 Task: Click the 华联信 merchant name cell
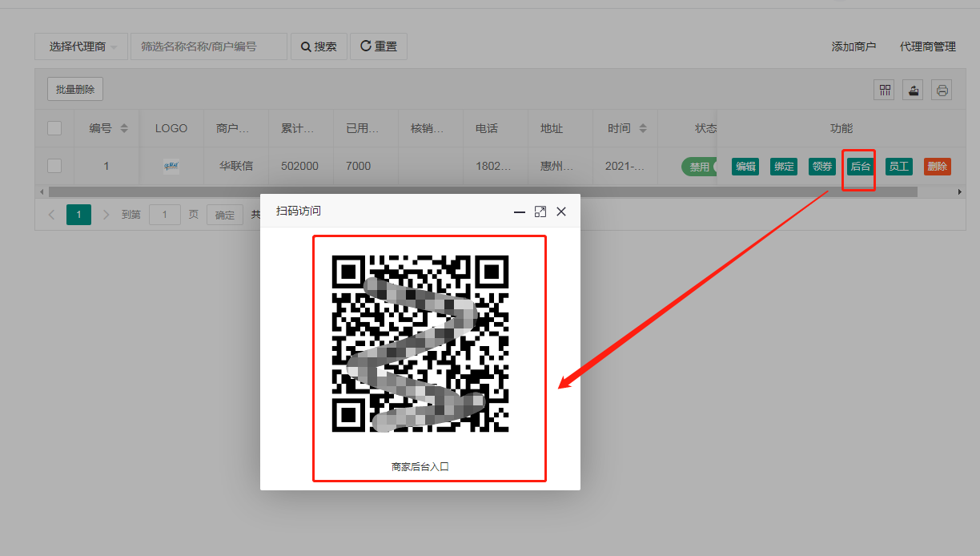click(x=236, y=167)
